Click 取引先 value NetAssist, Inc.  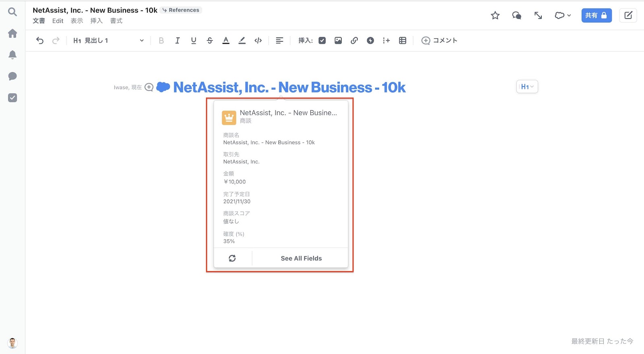pyautogui.click(x=242, y=162)
